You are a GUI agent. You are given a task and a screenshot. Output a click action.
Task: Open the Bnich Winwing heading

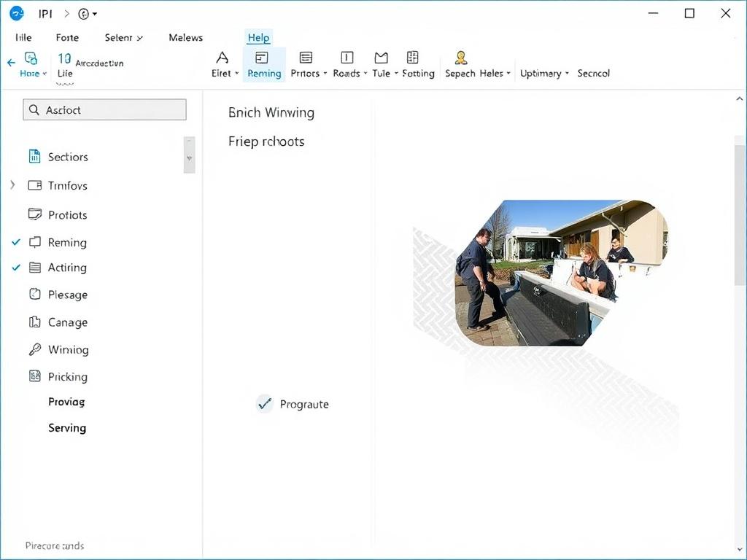pyautogui.click(x=271, y=112)
